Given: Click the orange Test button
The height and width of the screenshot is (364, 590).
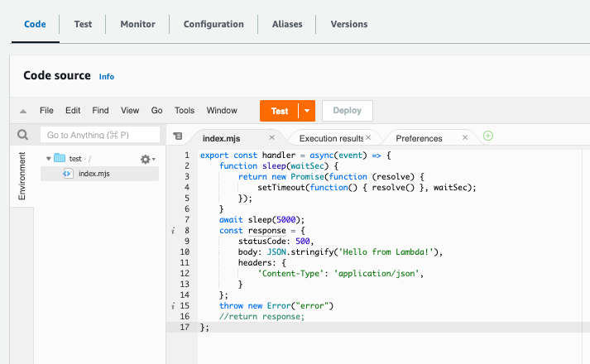Looking at the screenshot, I should click(279, 111).
